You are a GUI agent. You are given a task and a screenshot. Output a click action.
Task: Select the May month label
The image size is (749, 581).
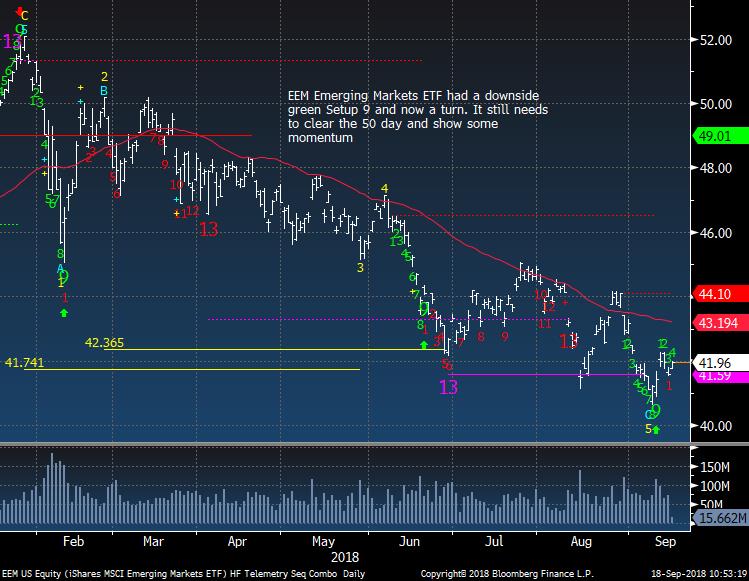(x=323, y=542)
